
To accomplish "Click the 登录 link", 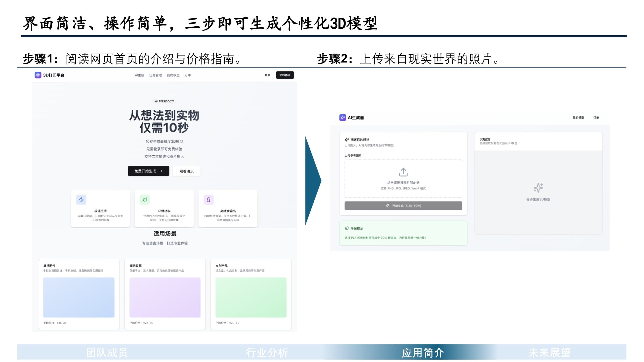I will pos(267,75).
